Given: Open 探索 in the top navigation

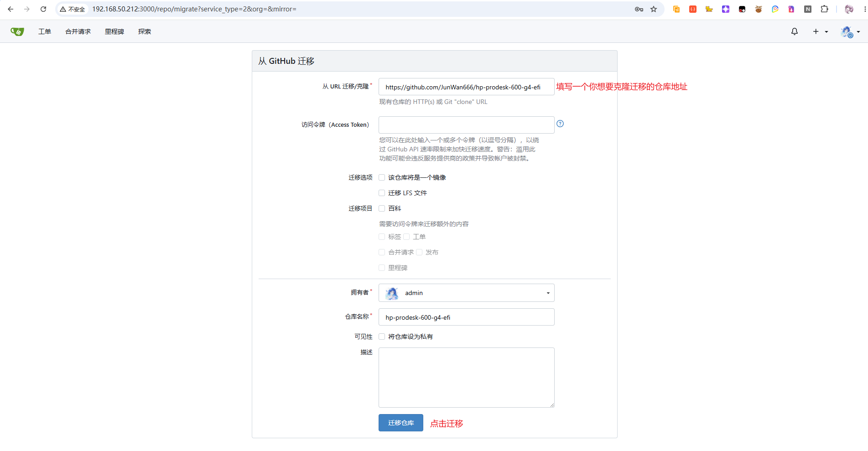Looking at the screenshot, I should pyautogui.click(x=145, y=31).
